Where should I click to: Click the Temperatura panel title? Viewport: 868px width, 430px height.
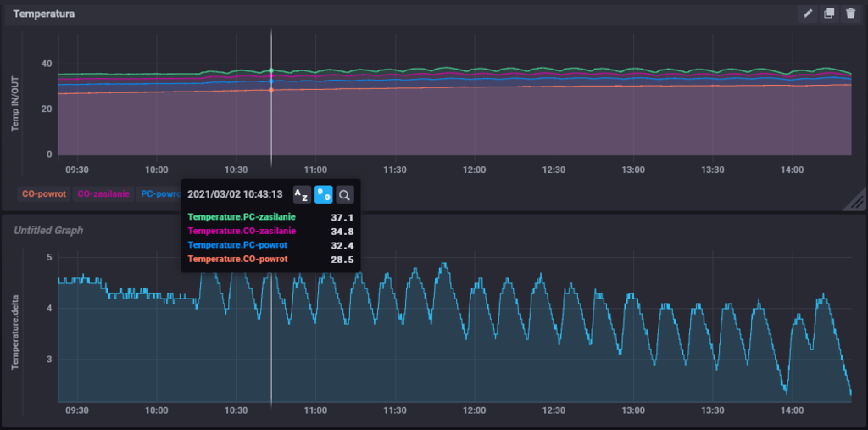tap(44, 14)
